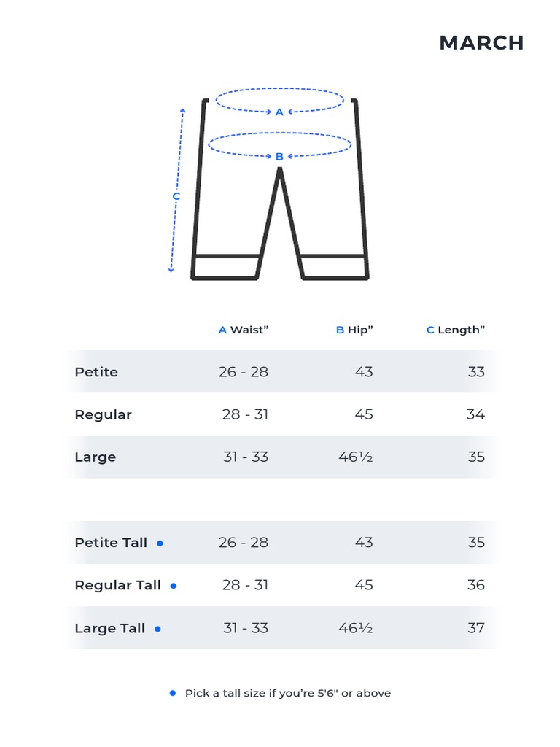This screenshot has width=560, height=747.
Task: Click the B Hip column header
Action: pos(354,330)
